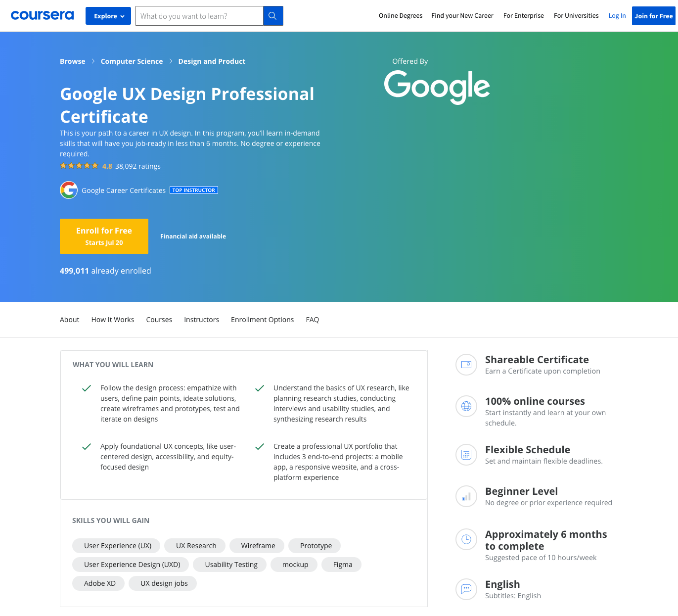Click the Google Career Certificates avatar
The width and height of the screenshot is (678, 616).
(69, 190)
